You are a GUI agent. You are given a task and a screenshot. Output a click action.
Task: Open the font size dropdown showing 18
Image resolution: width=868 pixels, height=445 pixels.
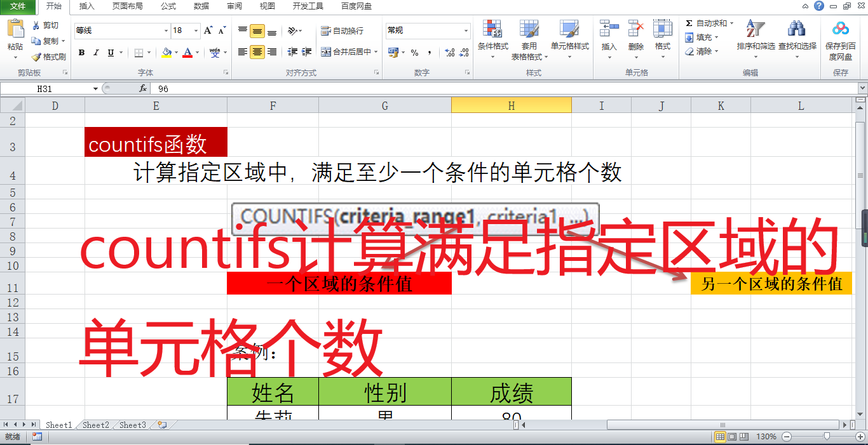click(196, 30)
